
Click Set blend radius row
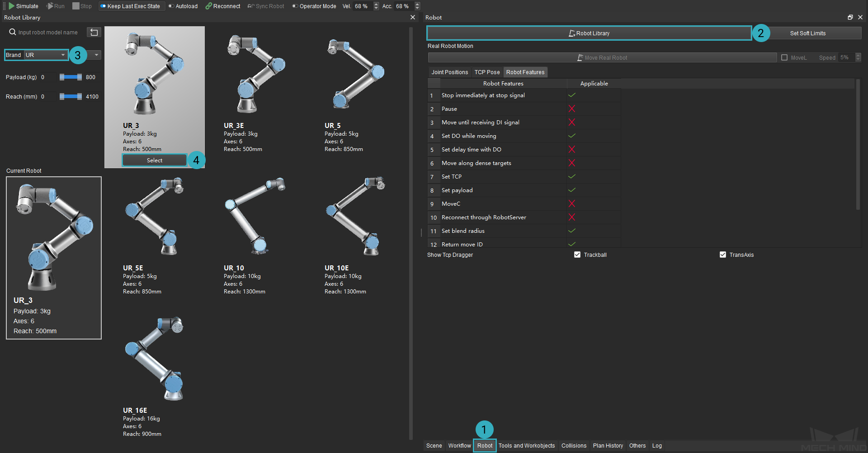[x=524, y=231]
